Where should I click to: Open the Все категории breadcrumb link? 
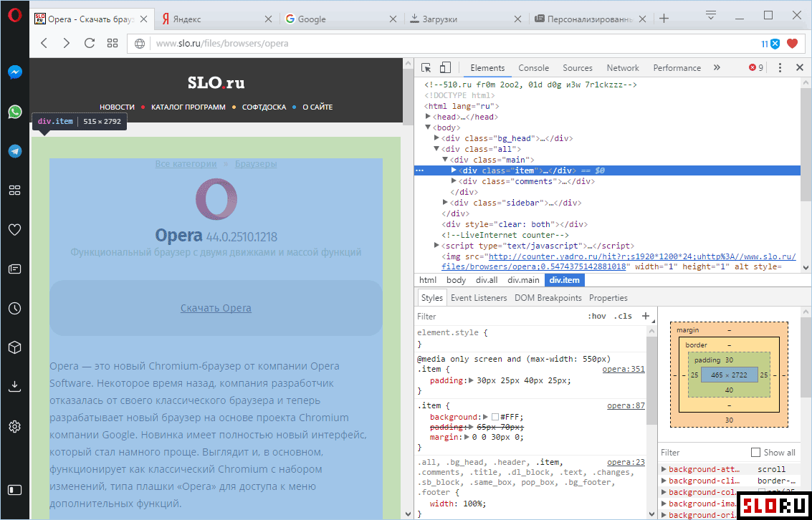pyautogui.click(x=186, y=163)
